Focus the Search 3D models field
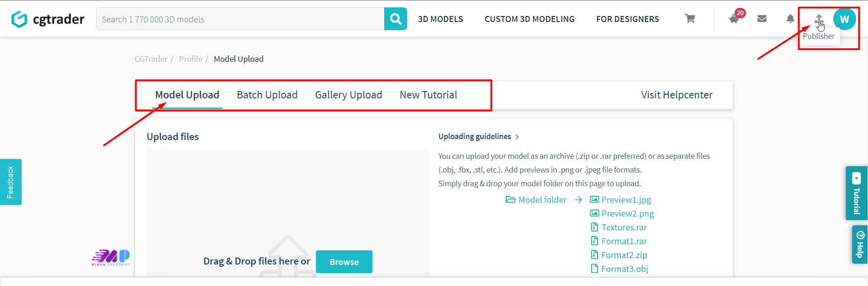 coord(240,19)
